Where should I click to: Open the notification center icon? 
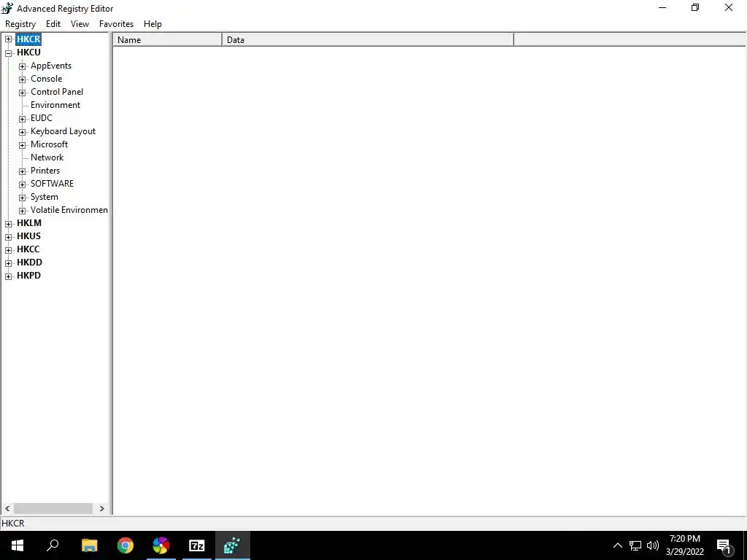[724, 546]
